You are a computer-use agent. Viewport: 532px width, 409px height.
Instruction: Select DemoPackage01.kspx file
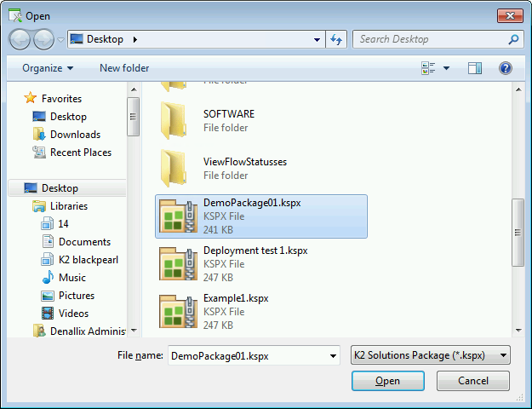pyautogui.click(x=261, y=216)
